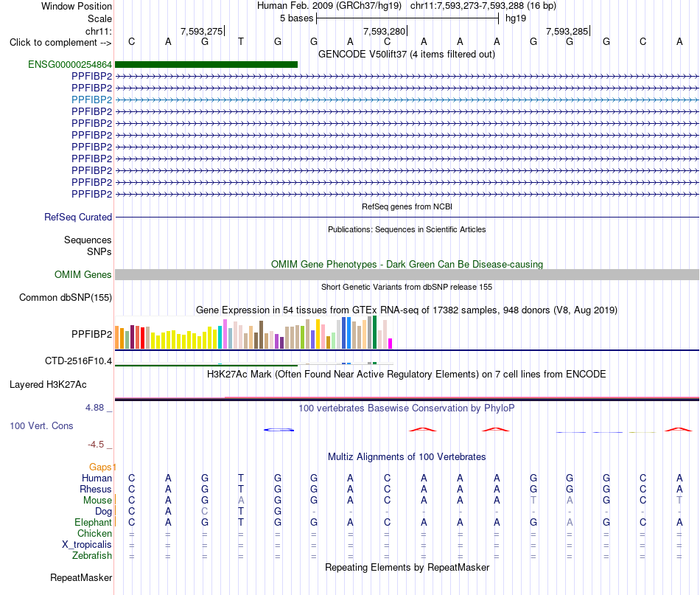
Task: Click the OMIM Genes track label
Action: (x=83, y=275)
